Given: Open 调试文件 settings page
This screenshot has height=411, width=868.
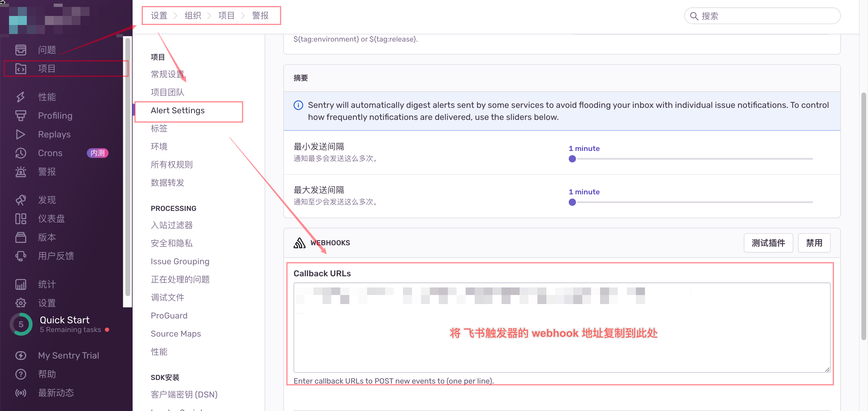Looking at the screenshot, I should click(168, 297).
